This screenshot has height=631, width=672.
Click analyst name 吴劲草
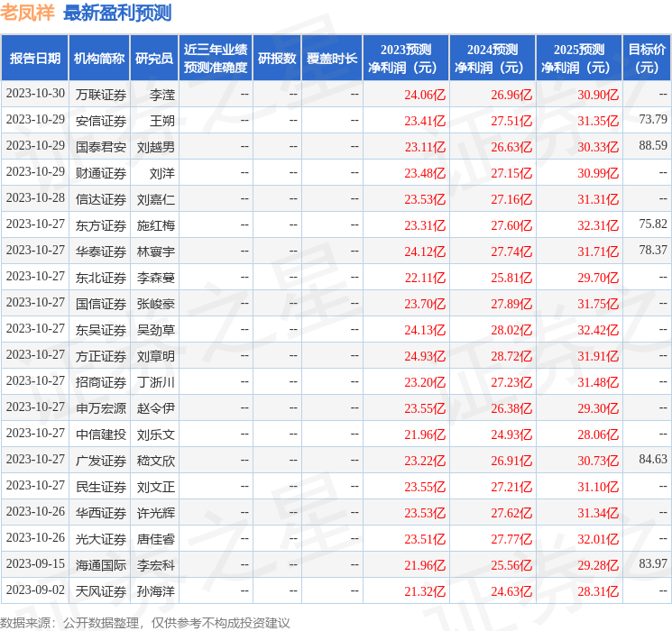tap(155, 330)
